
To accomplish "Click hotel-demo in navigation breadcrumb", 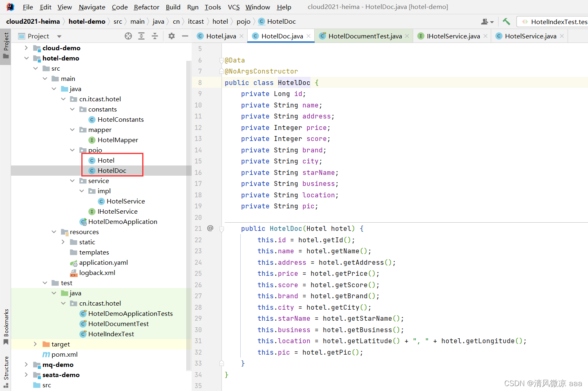I will point(87,21).
